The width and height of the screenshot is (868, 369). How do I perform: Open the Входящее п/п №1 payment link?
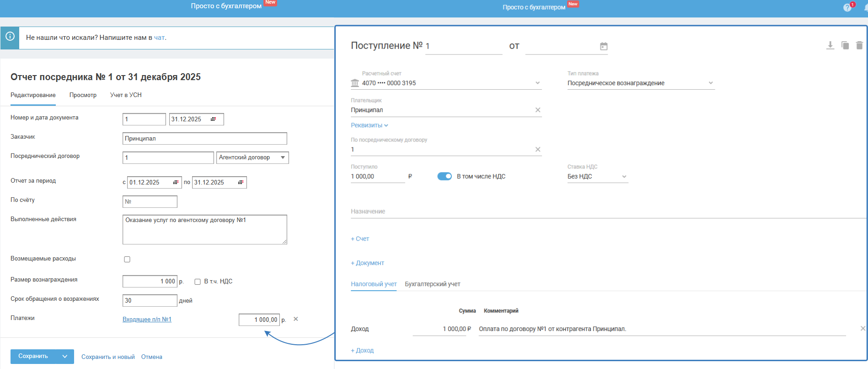click(x=147, y=319)
